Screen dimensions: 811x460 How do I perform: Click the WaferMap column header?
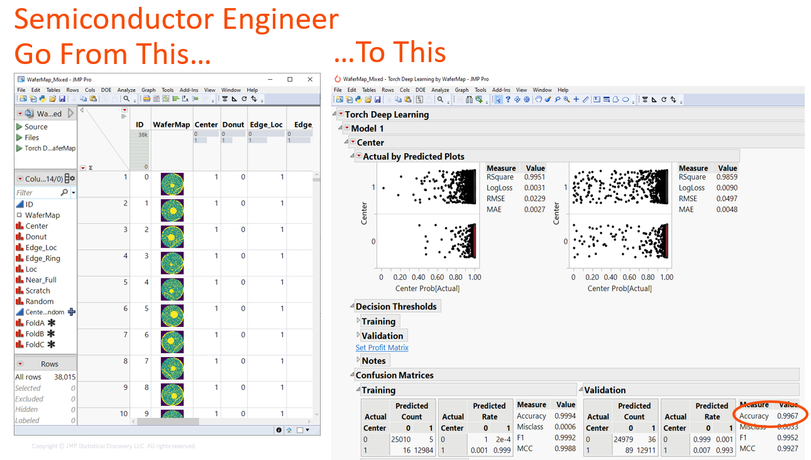(x=171, y=125)
